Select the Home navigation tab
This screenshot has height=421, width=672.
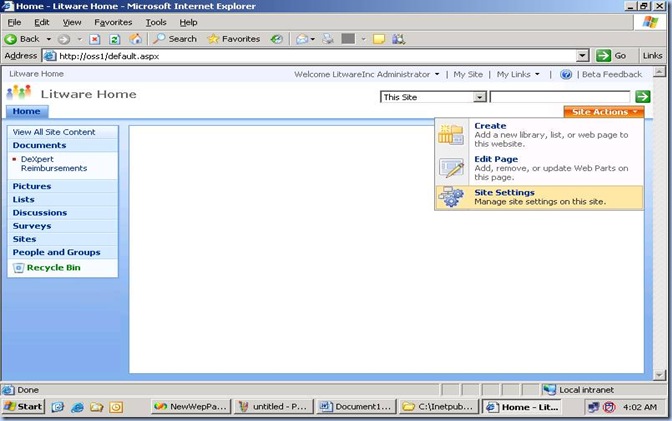point(27,111)
